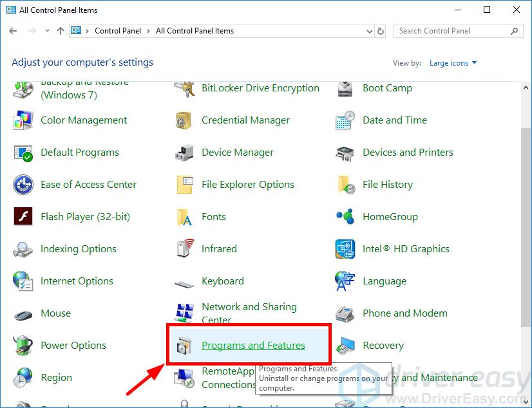This screenshot has height=408, width=532.
Task: Open the Power Options link
Action: tap(73, 346)
